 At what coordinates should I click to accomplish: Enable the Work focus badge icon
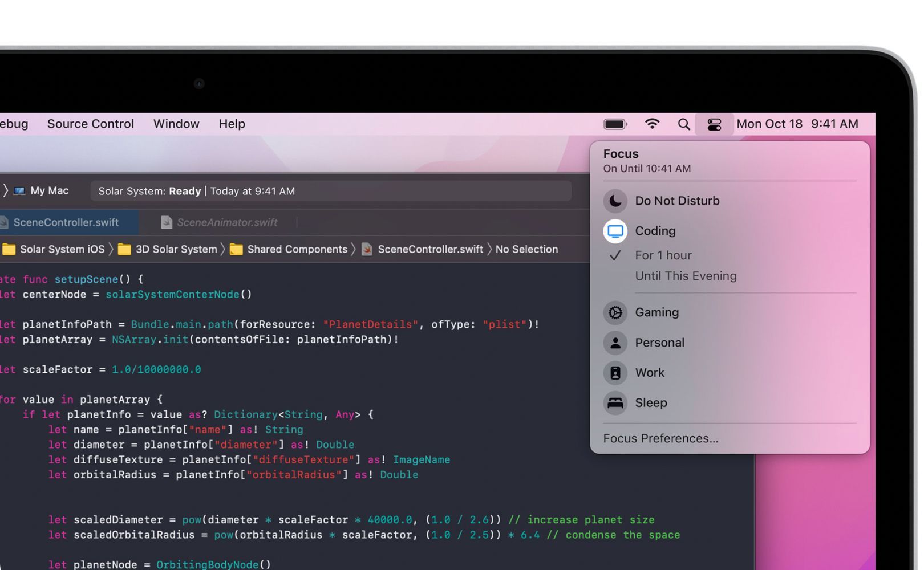click(x=615, y=373)
